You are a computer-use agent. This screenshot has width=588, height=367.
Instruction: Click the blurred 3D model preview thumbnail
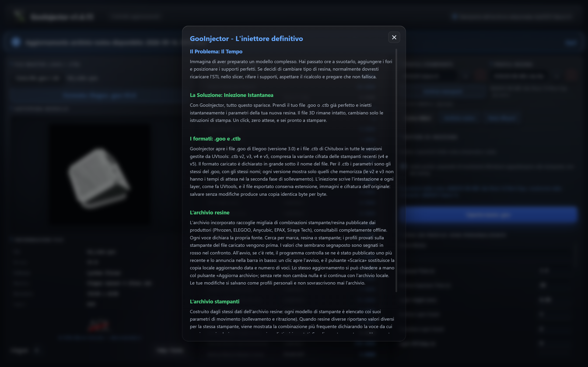click(99, 174)
